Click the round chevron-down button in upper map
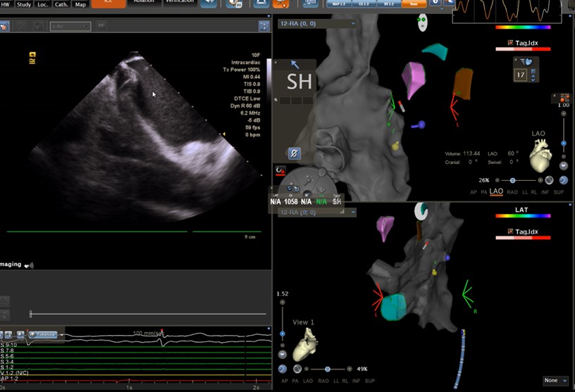Screen dimensions: 575x392 [564, 165]
